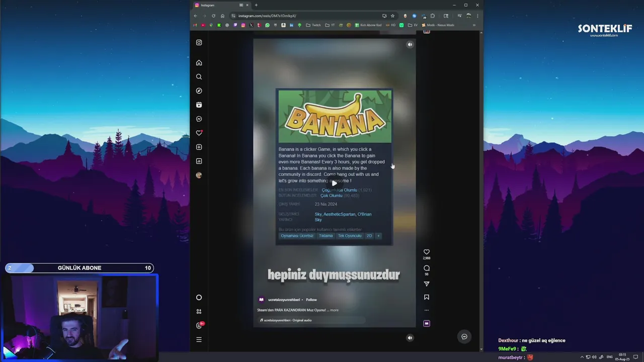Screen dimensions: 644x362
Task: Open Chrome profile avatar button
Action: 468,16
